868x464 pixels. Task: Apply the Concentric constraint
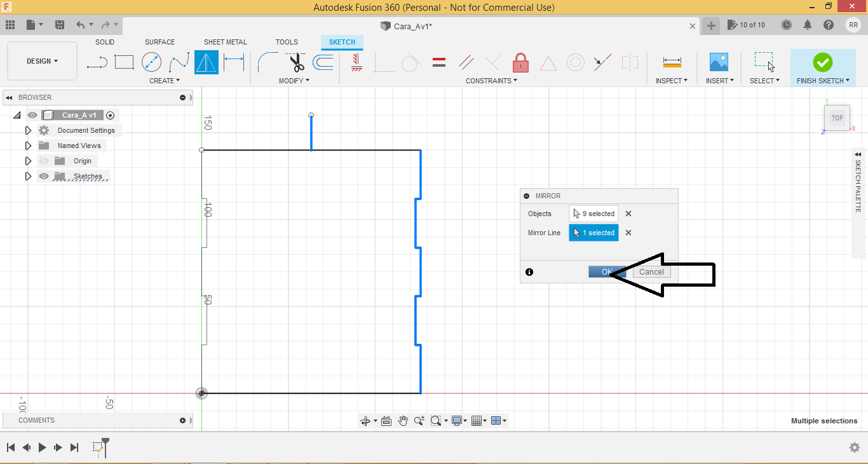(576, 62)
